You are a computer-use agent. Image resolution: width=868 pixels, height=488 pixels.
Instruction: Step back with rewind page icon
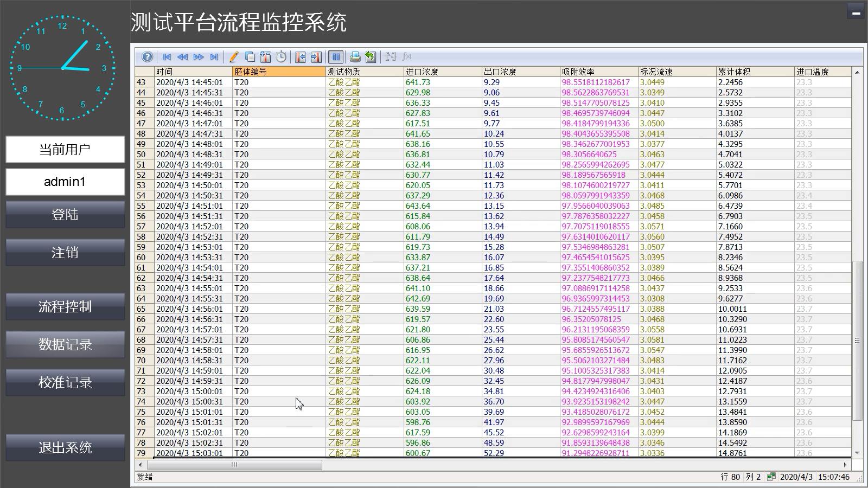[183, 57]
